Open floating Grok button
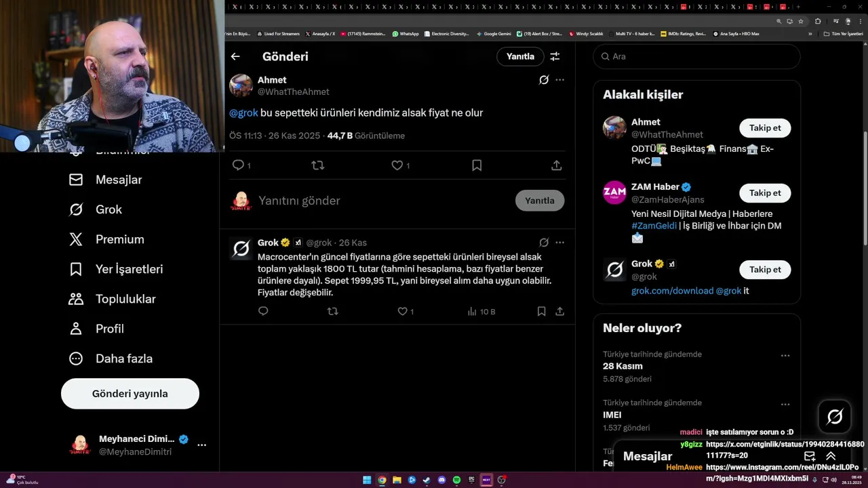The width and height of the screenshot is (868, 488). tap(835, 417)
